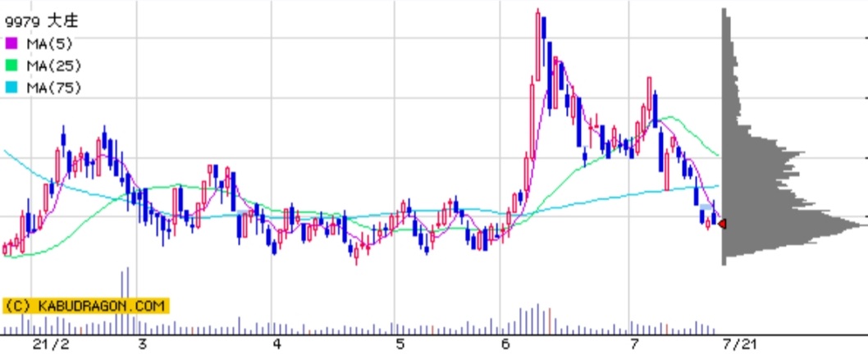Select the MA(5) legend label

point(49,43)
